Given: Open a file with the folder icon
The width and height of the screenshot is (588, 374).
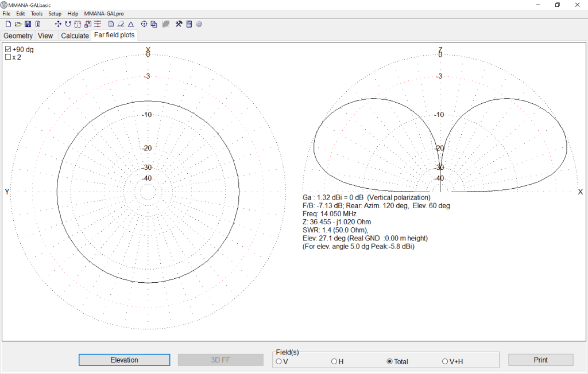Looking at the screenshot, I should click(x=18, y=24).
